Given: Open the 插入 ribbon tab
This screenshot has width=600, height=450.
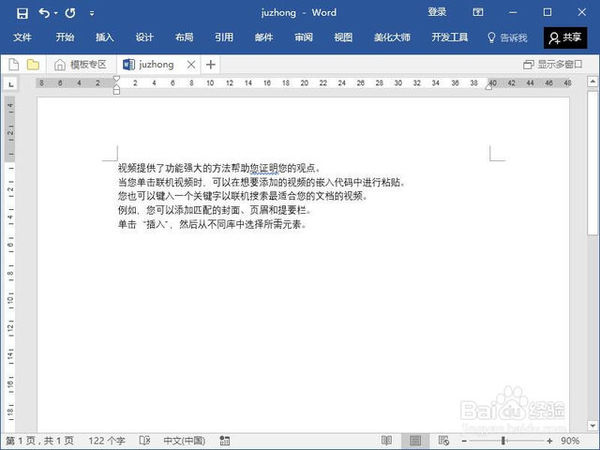Looking at the screenshot, I should point(104,37).
